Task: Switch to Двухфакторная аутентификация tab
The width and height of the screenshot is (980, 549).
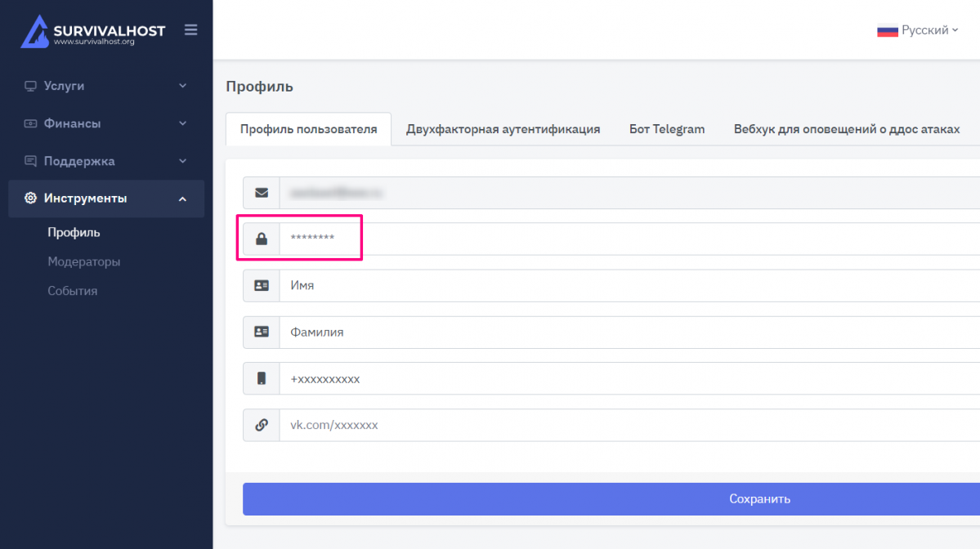Action: click(503, 129)
